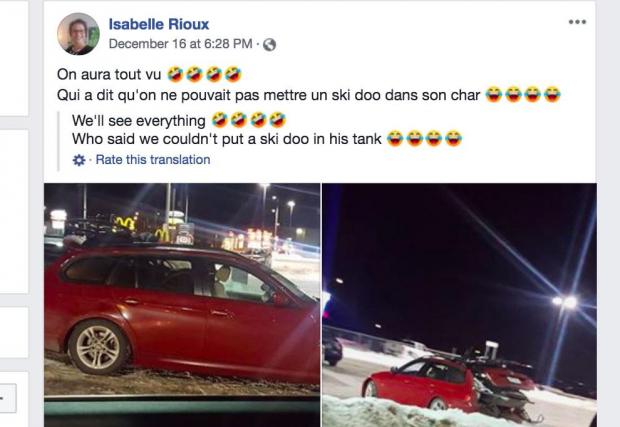Open the translation settings gear icon
Viewport: 620px width, 427px height.
(79, 160)
